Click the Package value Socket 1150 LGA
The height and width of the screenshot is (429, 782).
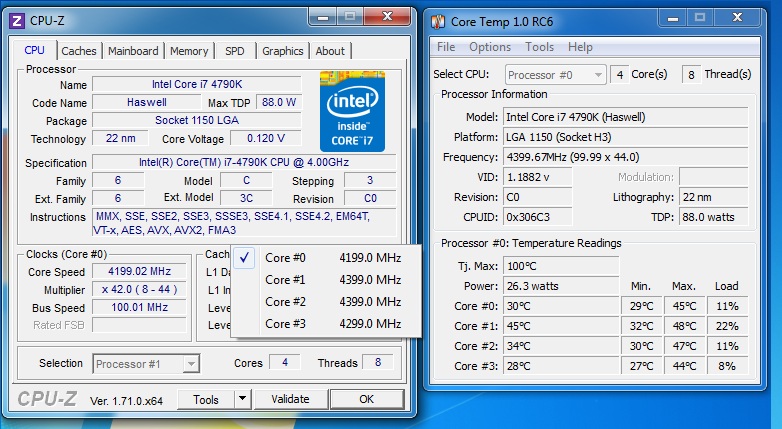pos(197,120)
